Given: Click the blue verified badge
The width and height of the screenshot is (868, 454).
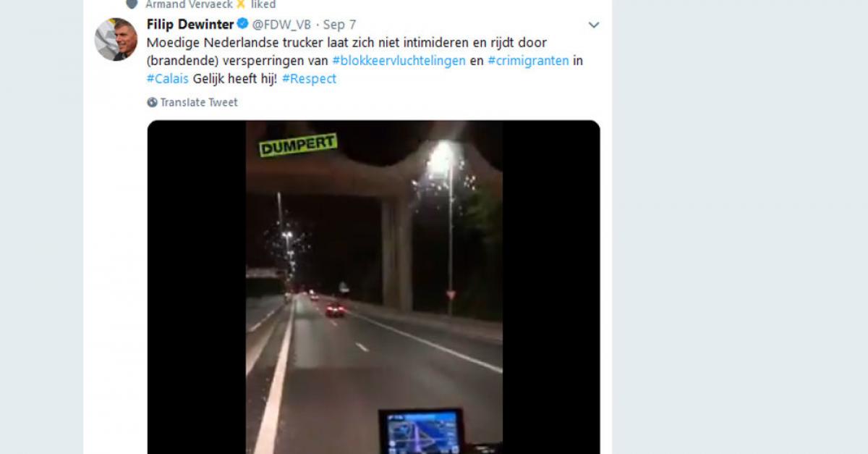Looking at the screenshot, I should pyautogui.click(x=243, y=24).
